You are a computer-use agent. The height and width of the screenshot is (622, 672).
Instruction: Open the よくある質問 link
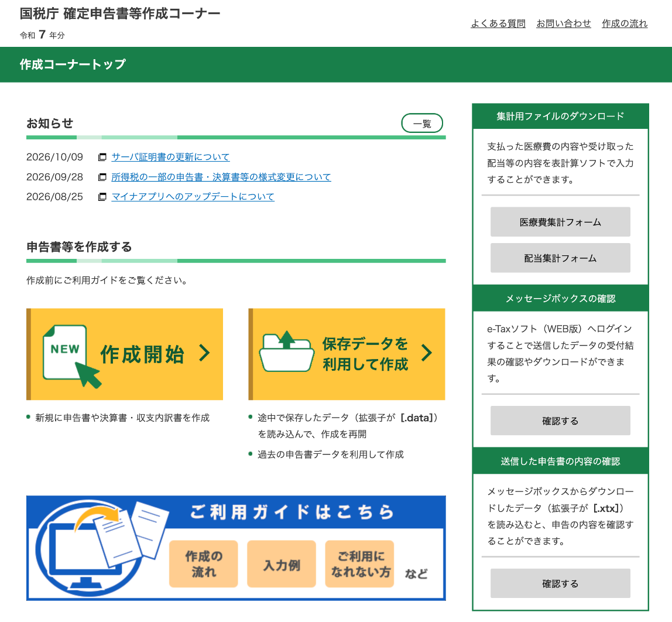click(498, 23)
